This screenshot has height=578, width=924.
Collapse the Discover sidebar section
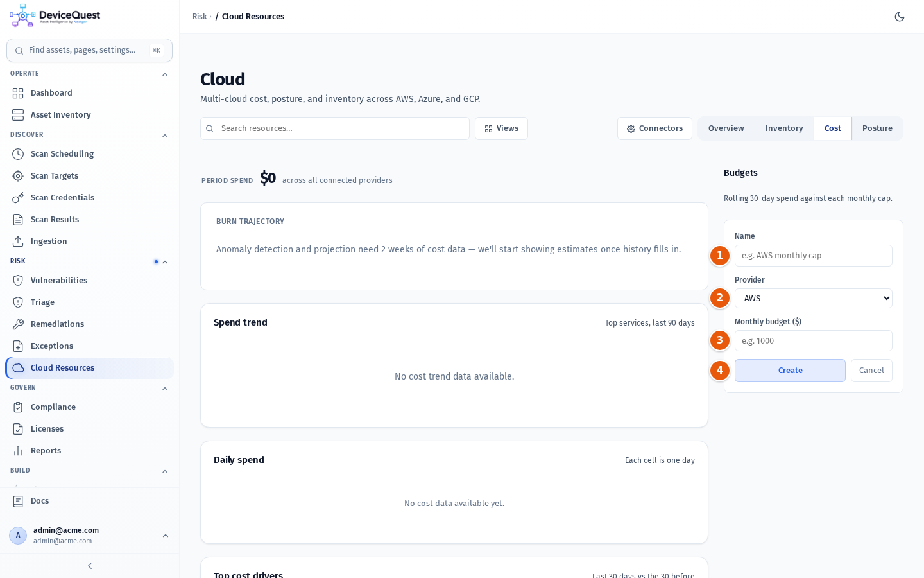(165, 136)
